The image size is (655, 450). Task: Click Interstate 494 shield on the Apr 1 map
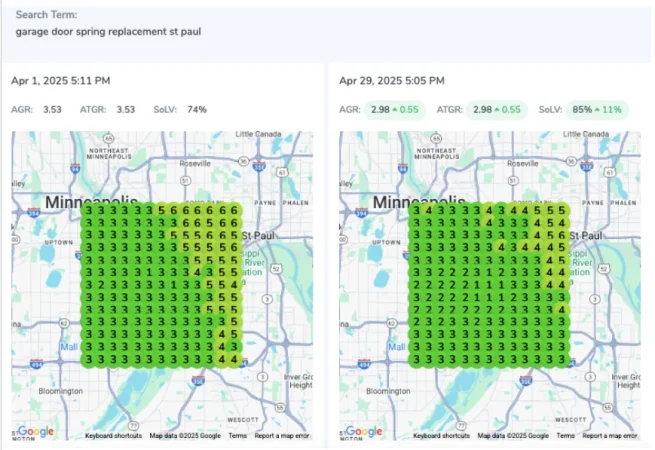pos(37,364)
